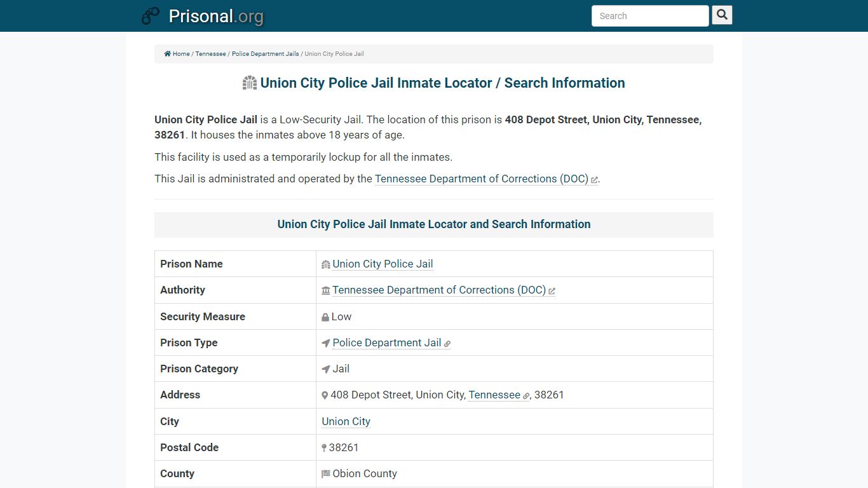Click chain-link icon after Tennessee in Address
Viewport: 868px width, 488px height.
pos(526,396)
